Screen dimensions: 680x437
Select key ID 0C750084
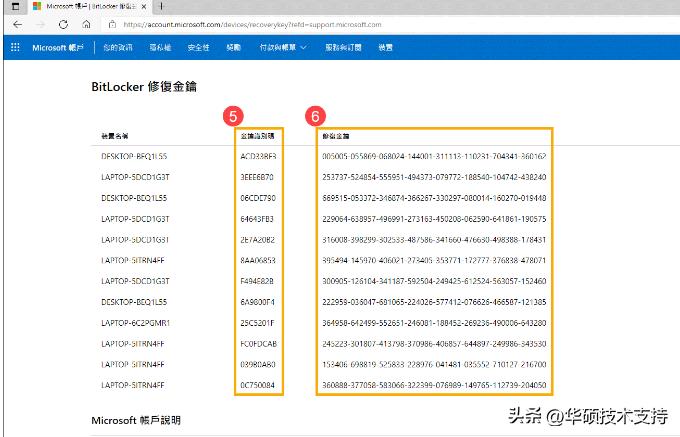[257, 385]
